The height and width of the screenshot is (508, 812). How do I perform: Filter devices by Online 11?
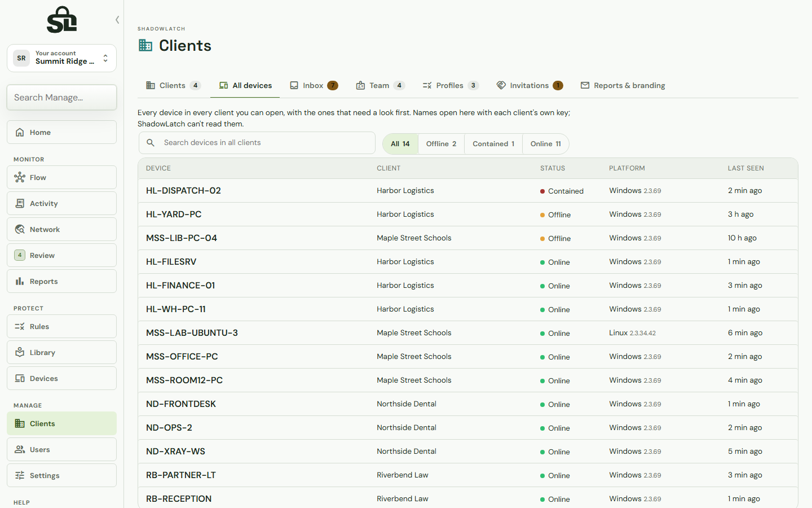point(545,144)
